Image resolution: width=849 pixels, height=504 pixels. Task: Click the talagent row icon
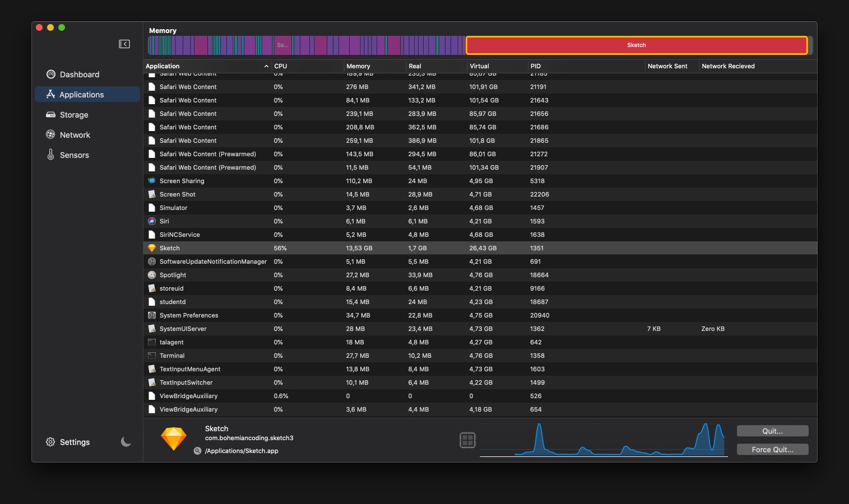151,342
